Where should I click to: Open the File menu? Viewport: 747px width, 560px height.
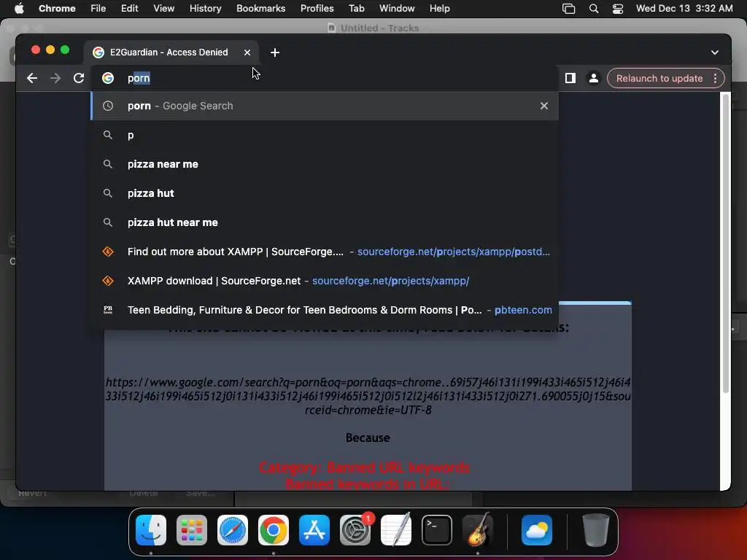pyautogui.click(x=98, y=9)
